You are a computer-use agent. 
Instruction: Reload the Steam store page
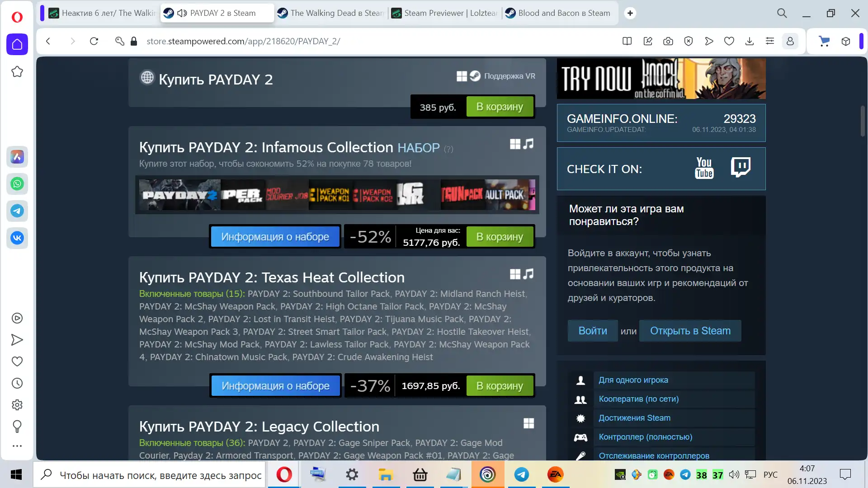coord(94,41)
